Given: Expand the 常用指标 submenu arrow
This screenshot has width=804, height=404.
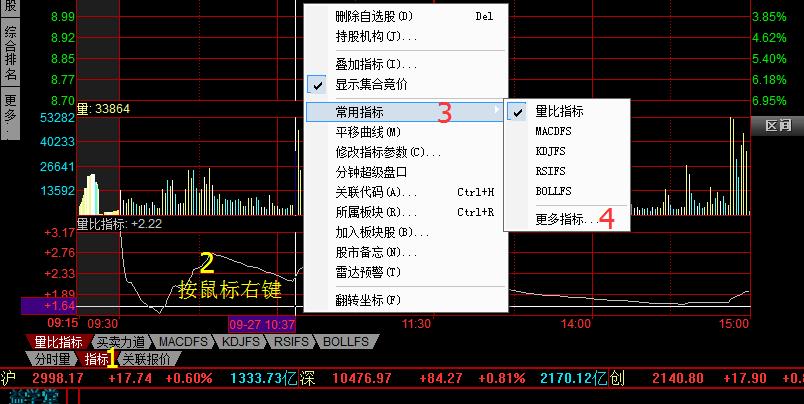Looking at the screenshot, I should [498, 112].
